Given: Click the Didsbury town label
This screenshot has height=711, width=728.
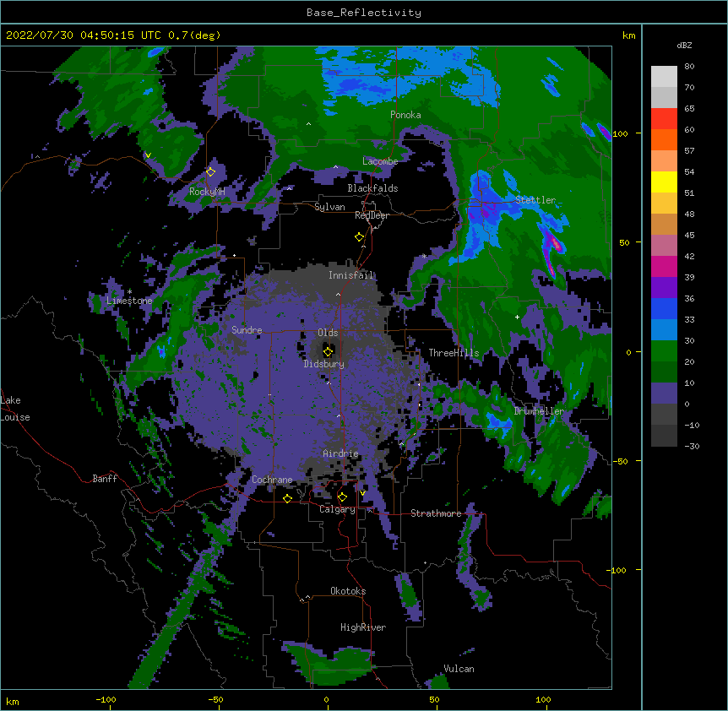Looking at the screenshot, I should (x=324, y=364).
